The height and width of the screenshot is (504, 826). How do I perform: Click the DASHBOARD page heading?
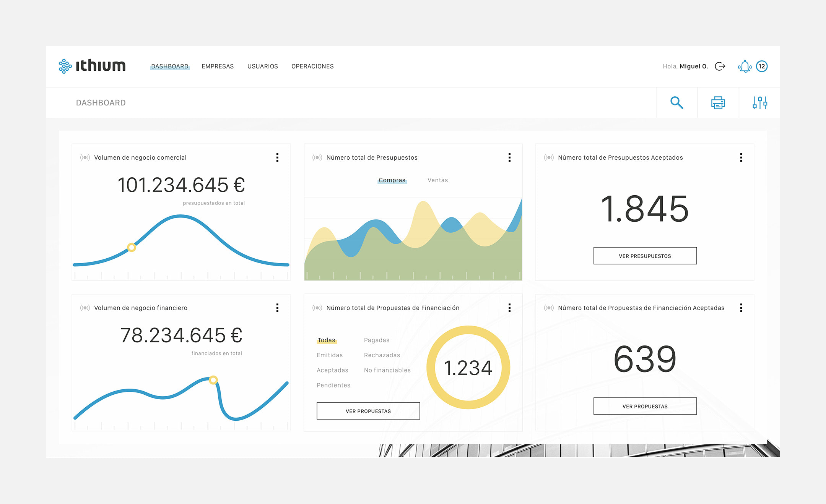click(101, 102)
